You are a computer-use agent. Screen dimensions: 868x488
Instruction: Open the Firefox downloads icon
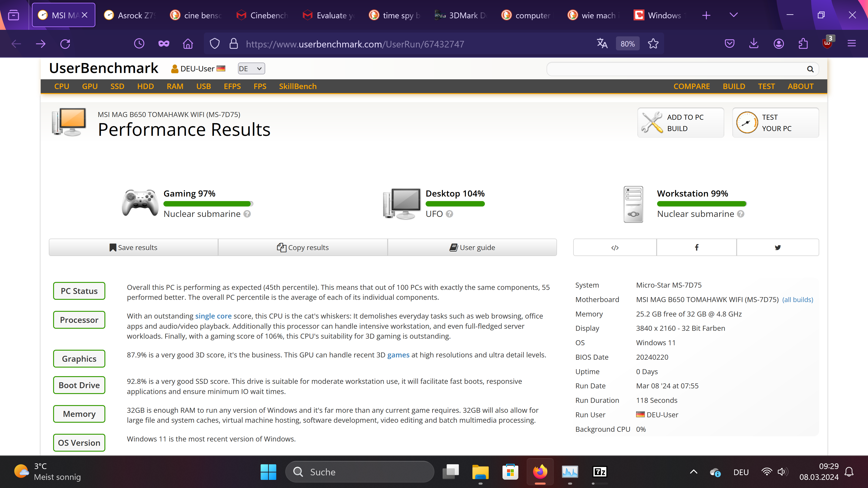(754, 44)
